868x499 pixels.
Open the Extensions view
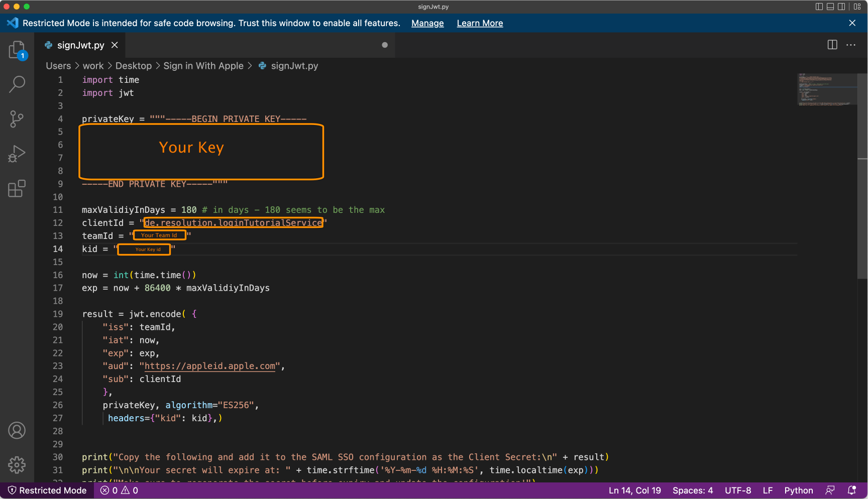17,189
